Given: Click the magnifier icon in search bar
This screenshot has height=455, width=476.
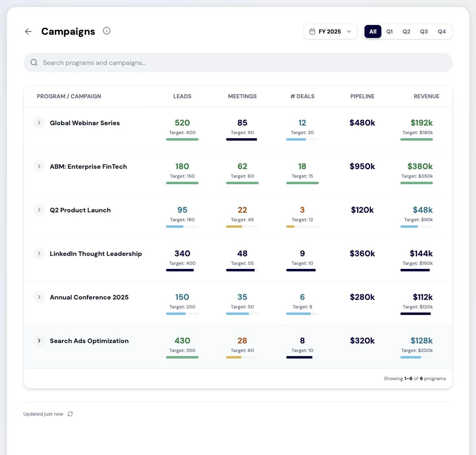Looking at the screenshot, I should [34, 63].
